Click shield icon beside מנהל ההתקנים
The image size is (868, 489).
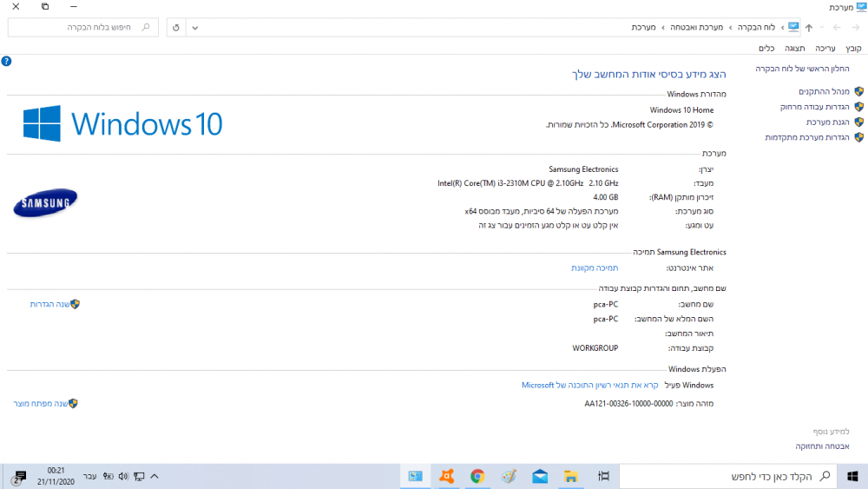coord(859,91)
